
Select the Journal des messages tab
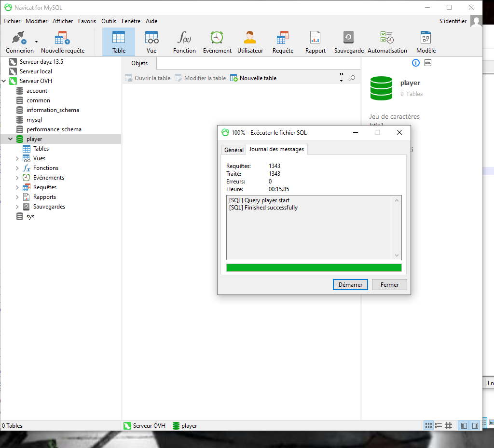[x=276, y=149]
